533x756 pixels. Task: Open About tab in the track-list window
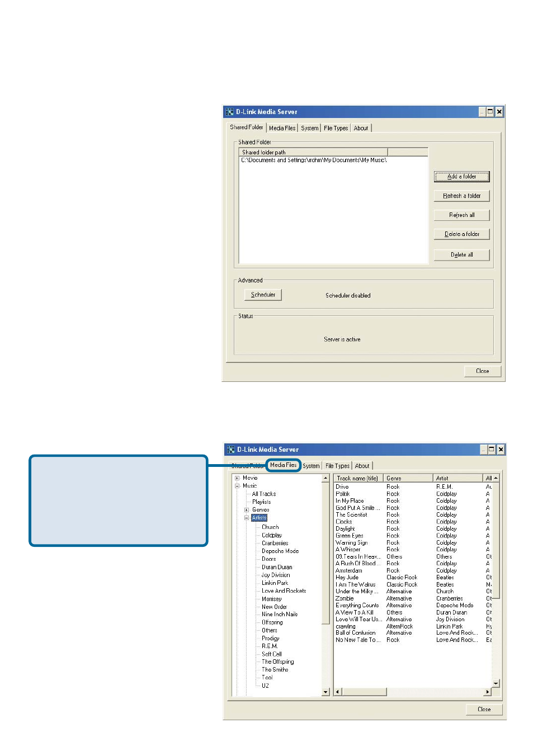click(x=362, y=466)
